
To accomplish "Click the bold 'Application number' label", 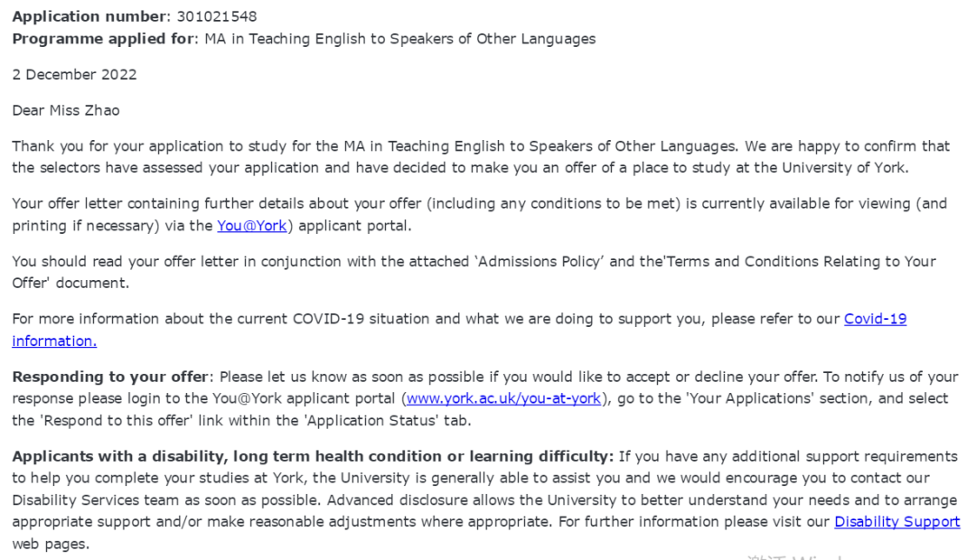I will 78,17.
